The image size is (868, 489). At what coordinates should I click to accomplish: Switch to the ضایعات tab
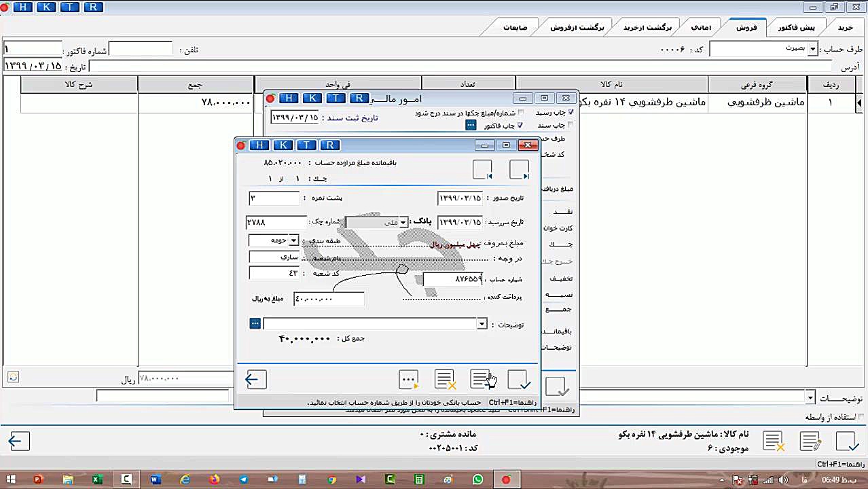point(515,27)
